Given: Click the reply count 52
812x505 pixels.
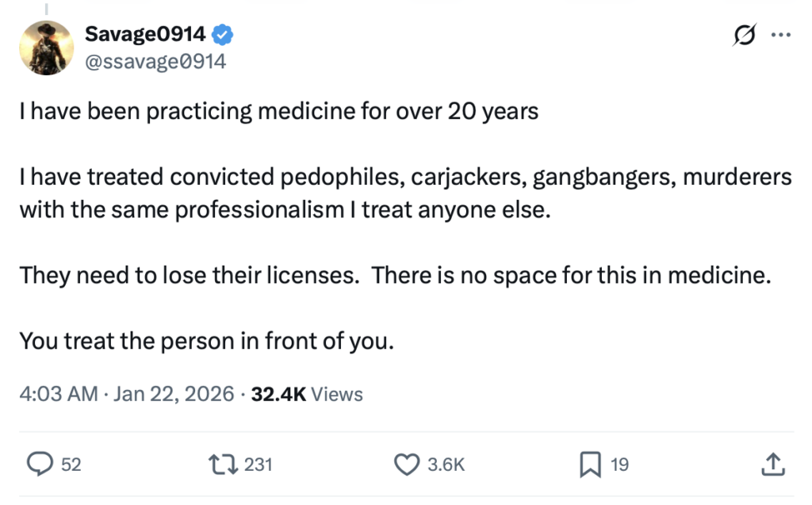Looking at the screenshot, I should tap(71, 465).
